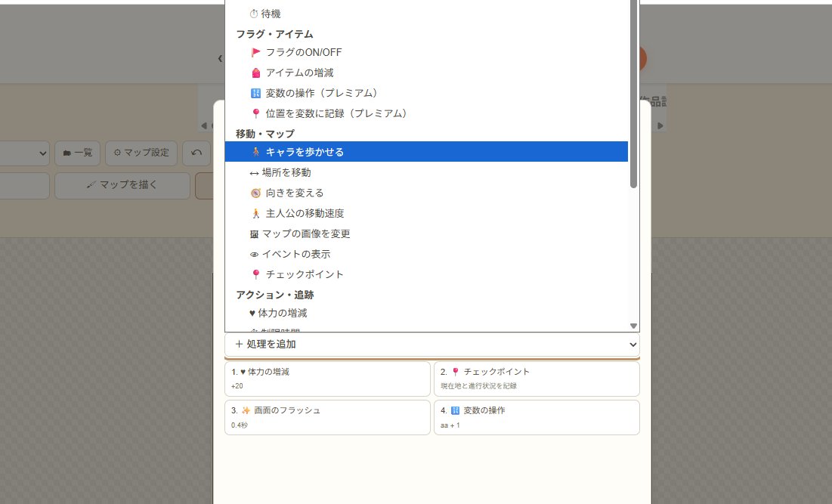
Task: Click the blue numbers variable icon in list
Action: pyautogui.click(x=255, y=94)
